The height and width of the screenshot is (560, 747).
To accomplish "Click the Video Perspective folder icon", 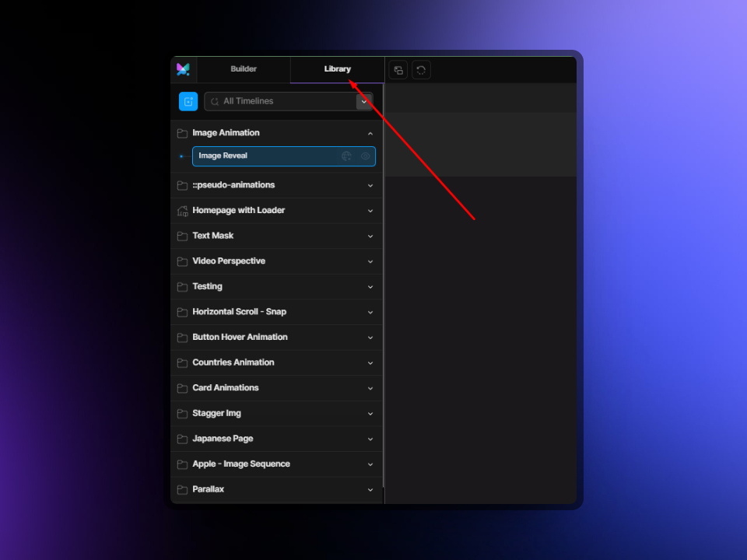I will 182,261.
